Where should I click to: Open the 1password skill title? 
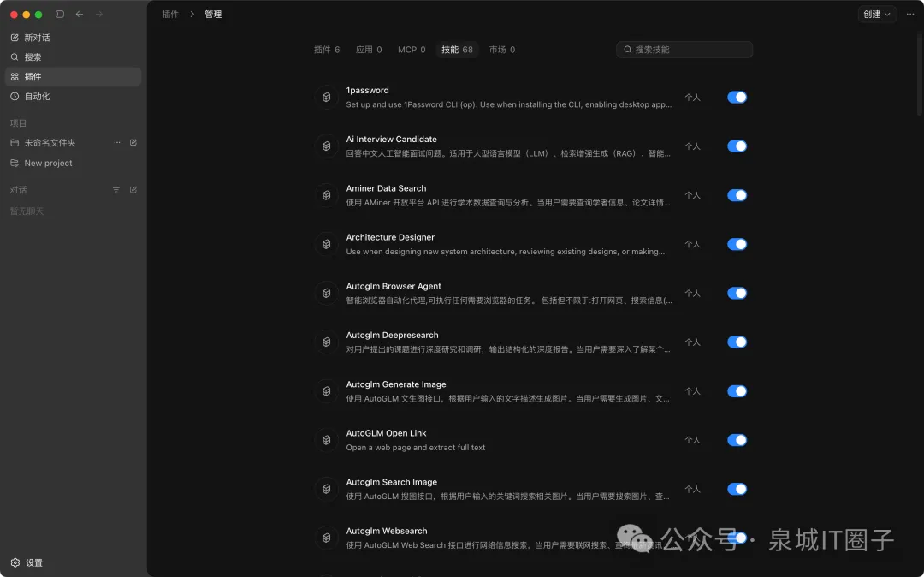click(367, 90)
